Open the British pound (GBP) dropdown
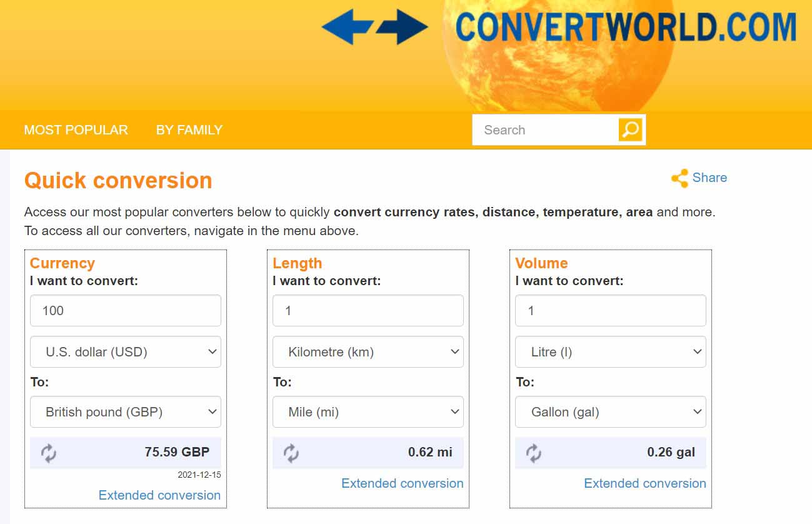 pos(126,412)
